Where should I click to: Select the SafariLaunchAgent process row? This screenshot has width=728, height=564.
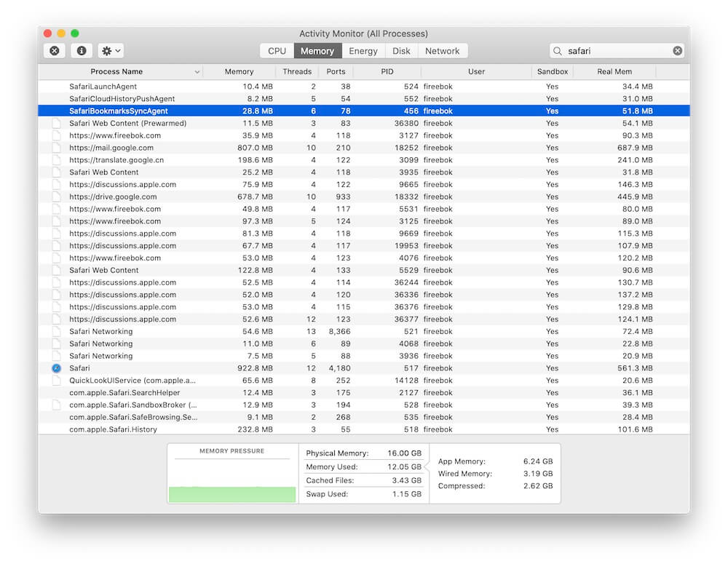coord(364,87)
